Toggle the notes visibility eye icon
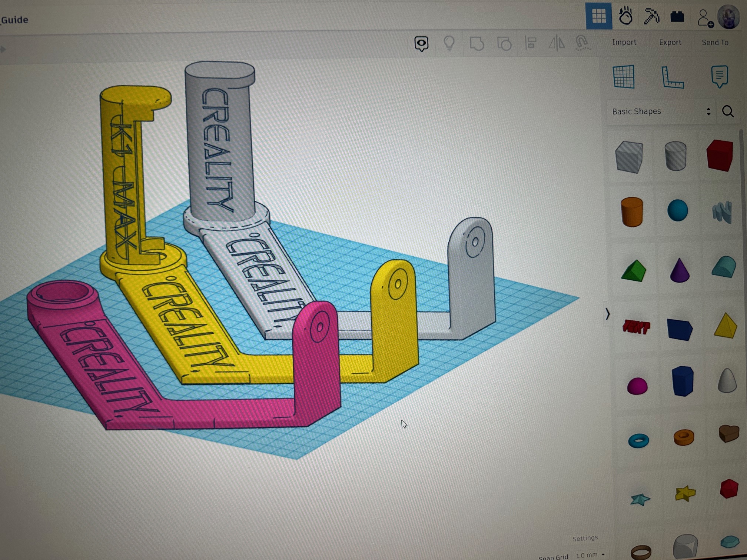The image size is (747, 560). pos(421,44)
